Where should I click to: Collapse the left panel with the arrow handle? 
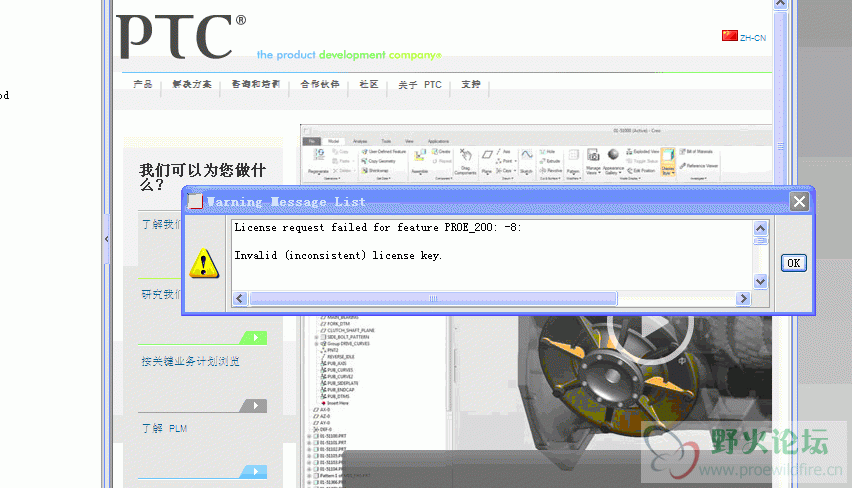[x=106, y=239]
